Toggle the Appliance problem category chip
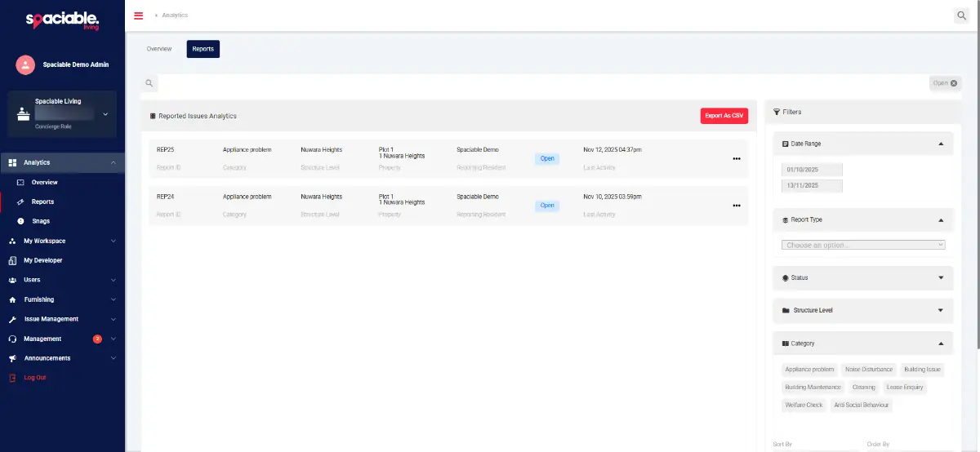The image size is (980, 452). (x=809, y=370)
